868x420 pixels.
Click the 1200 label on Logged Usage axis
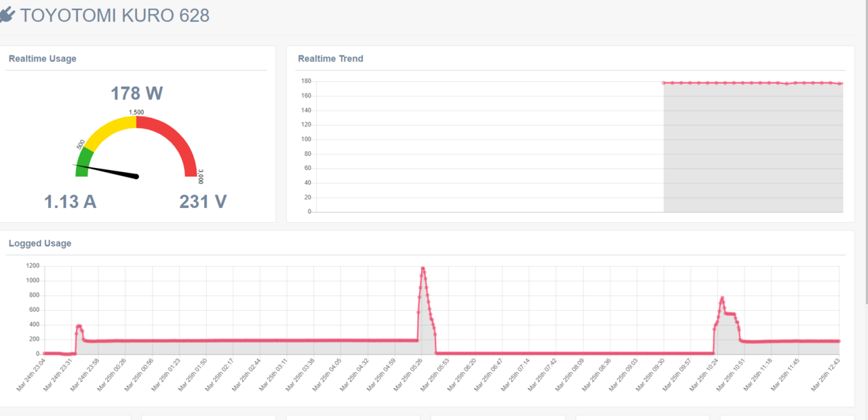(x=33, y=266)
